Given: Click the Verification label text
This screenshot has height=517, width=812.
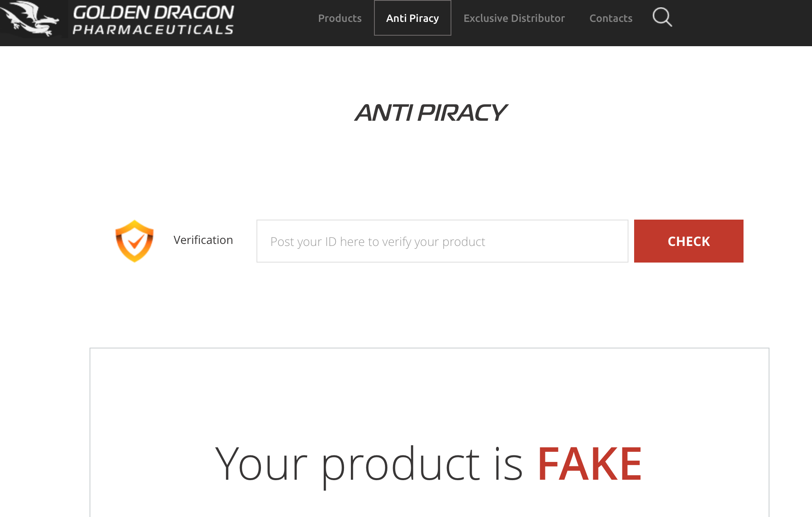Looking at the screenshot, I should [x=203, y=240].
